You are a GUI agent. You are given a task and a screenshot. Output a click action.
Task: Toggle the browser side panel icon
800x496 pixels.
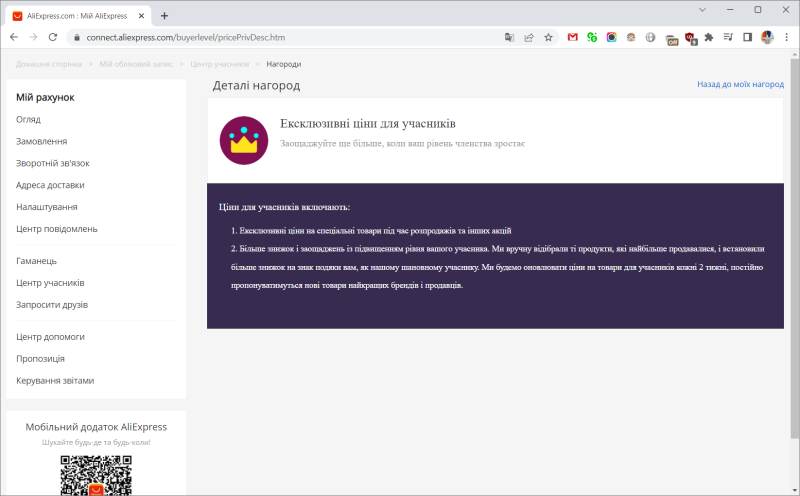coord(747,37)
